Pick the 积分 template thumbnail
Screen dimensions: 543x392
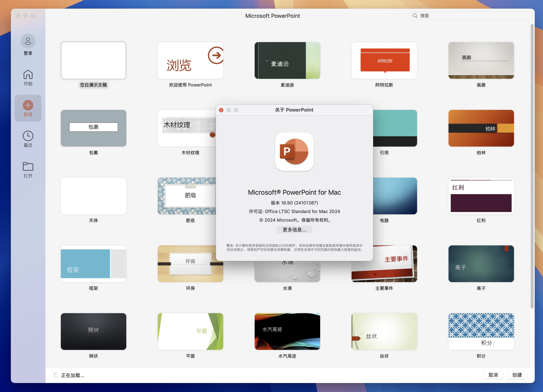point(481,331)
